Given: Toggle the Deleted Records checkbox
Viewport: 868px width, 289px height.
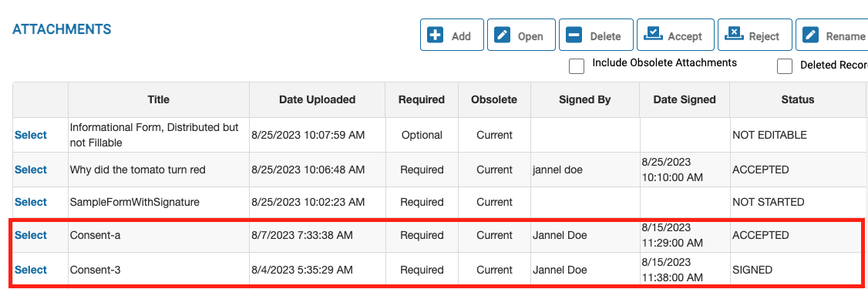Looking at the screenshot, I should pyautogui.click(x=785, y=66).
